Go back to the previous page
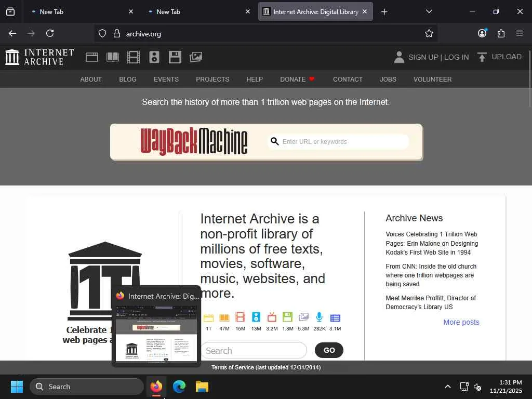 (12, 33)
